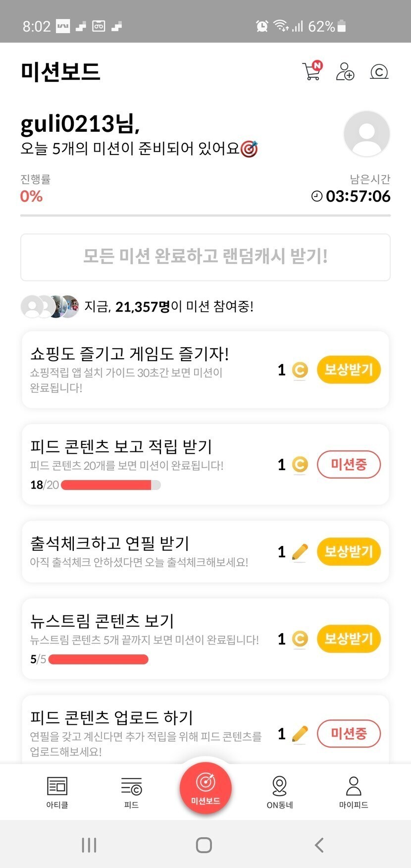Image resolution: width=411 pixels, height=868 pixels.
Task: Tap 모든 미션 완료하고 랜덤캐시 받기 button
Action: pyautogui.click(x=205, y=257)
